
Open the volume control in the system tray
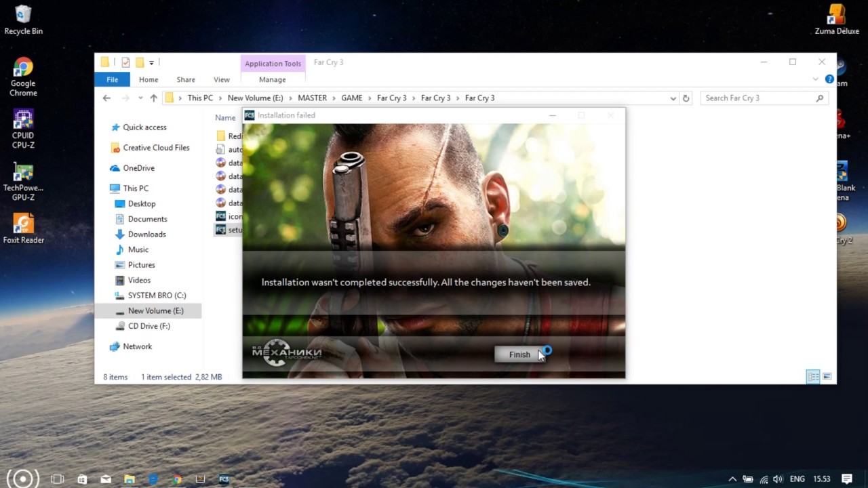point(778,479)
